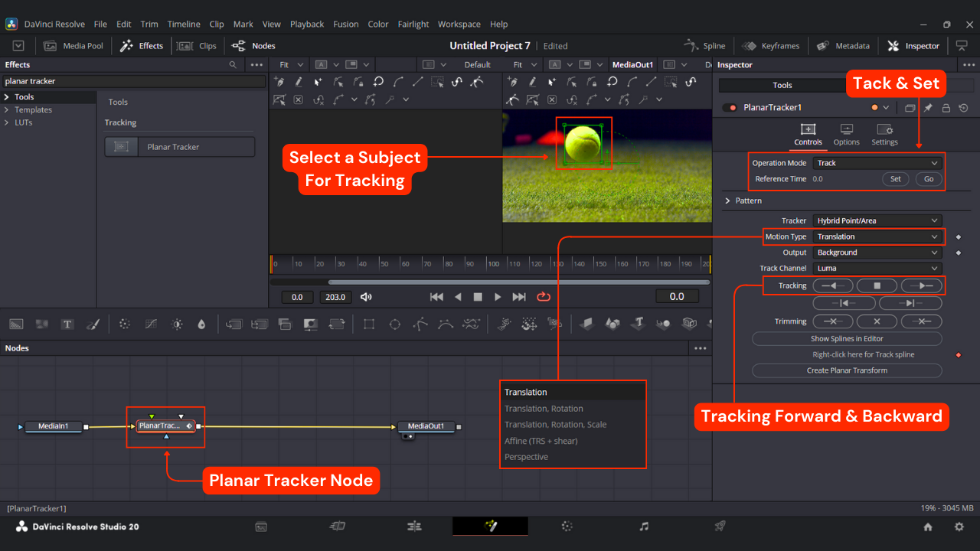The height and width of the screenshot is (551, 980).
Task: Open the Fusion menu
Action: [345, 24]
